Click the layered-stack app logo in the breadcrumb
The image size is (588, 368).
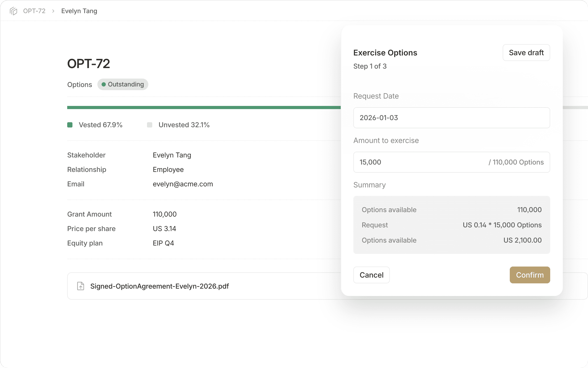13,11
